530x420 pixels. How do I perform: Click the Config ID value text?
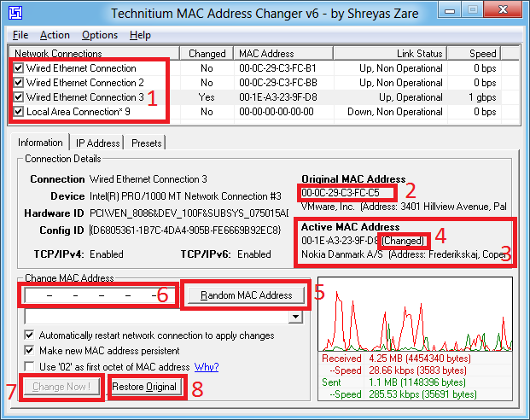185,230
